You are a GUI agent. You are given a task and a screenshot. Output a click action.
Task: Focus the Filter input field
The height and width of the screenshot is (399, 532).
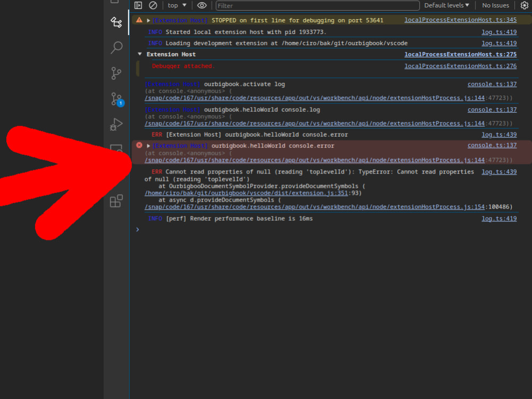tap(318, 5)
